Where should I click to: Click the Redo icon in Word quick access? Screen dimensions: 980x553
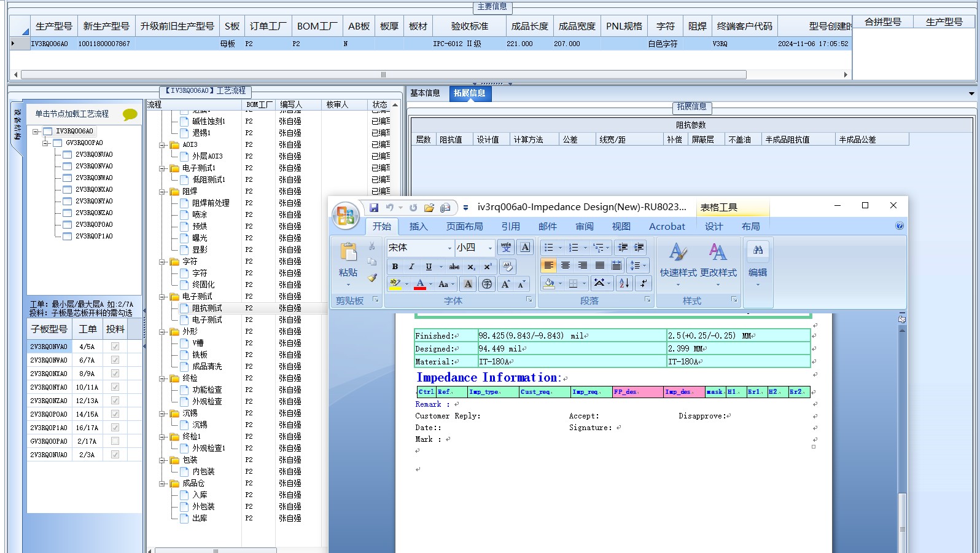[x=413, y=208]
